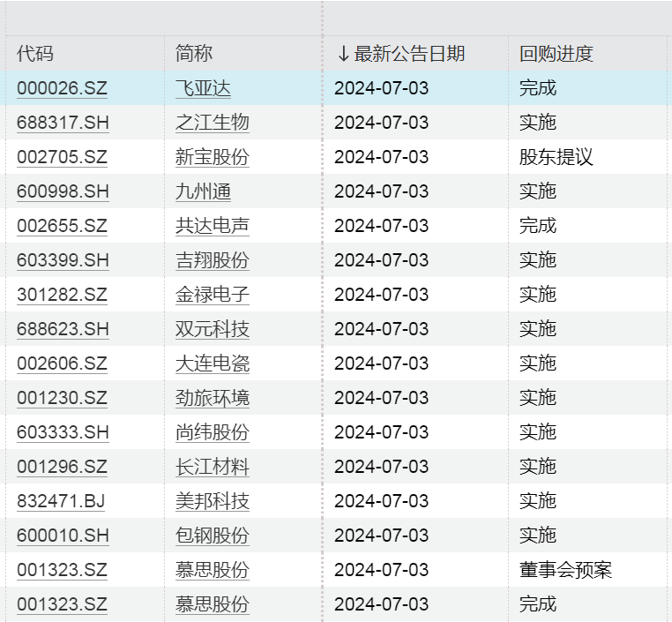Open the 美邦科技 company link
Screen dimensions: 672x622
pos(213,501)
